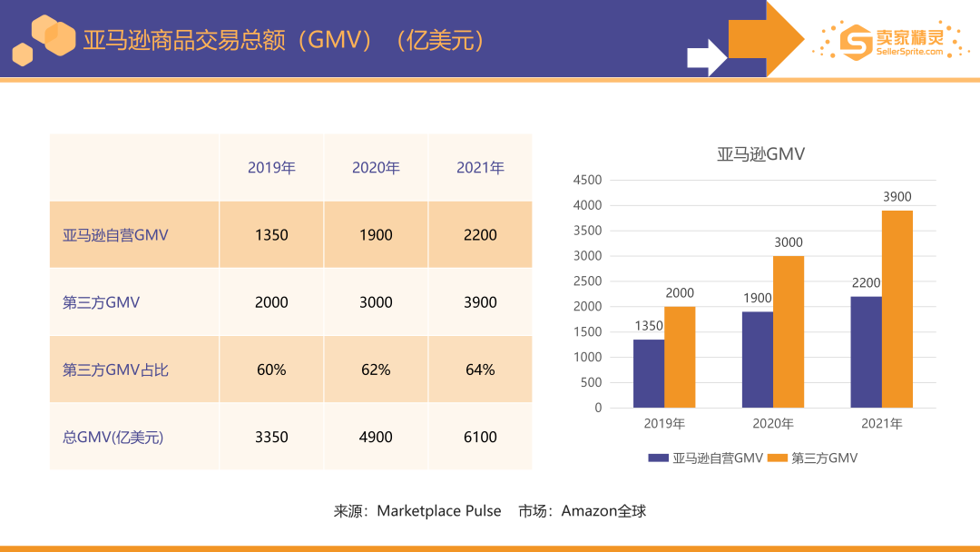This screenshot has height=552, width=980.
Task: Click the Marketplace Pulse source text
Action: coord(438,511)
